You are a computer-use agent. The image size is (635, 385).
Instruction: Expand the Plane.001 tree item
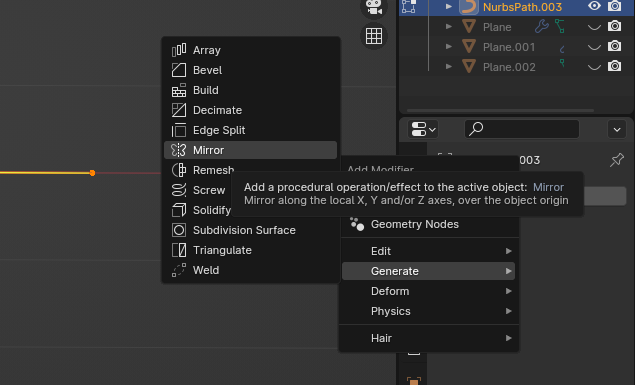coord(448,47)
